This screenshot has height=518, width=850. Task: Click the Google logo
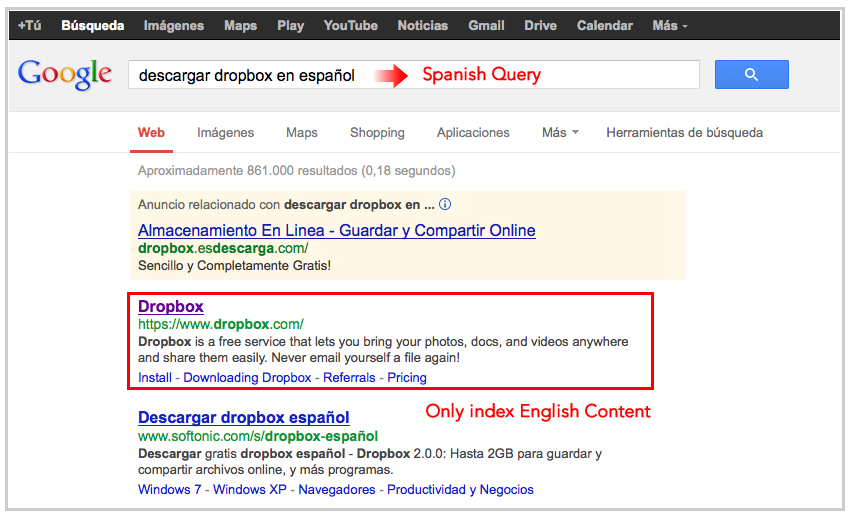[x=65, y=74]
